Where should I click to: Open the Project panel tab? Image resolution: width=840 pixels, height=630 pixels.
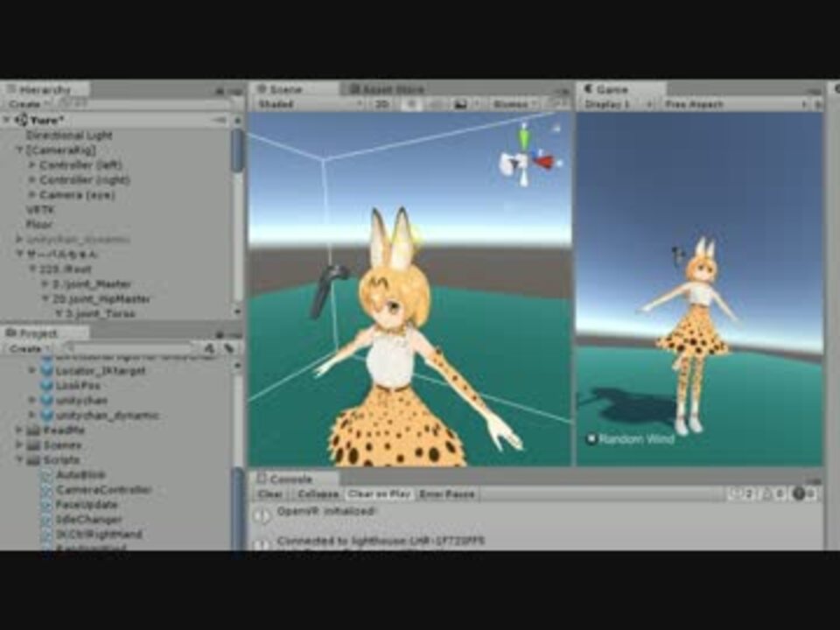(x=38, y=333)
